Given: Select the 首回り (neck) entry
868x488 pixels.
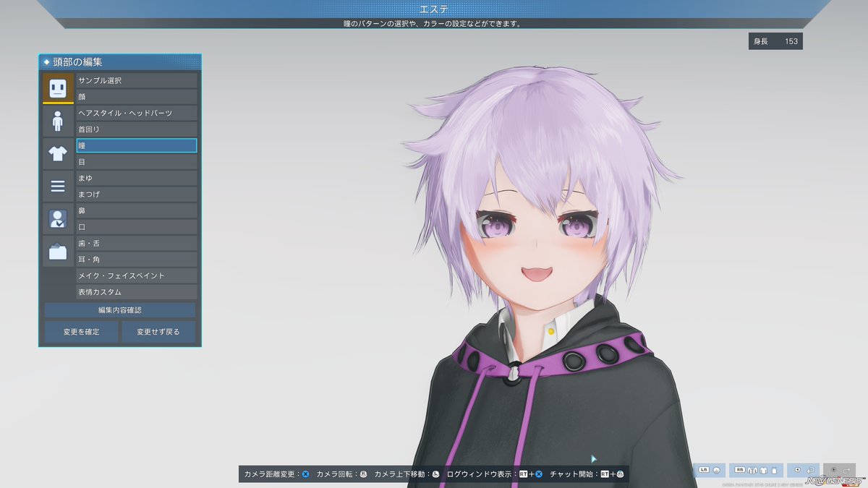Looking at the screenshot, I should point(137,129).
